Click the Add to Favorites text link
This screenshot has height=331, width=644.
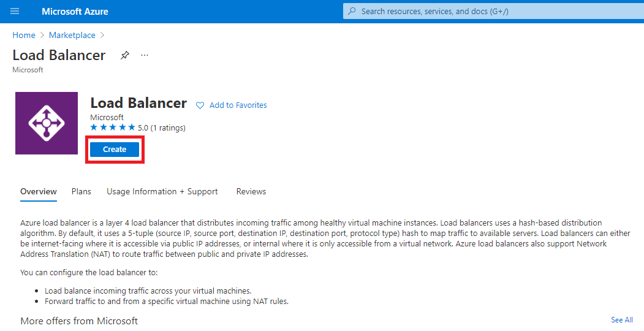pyautogui.click(x=238, y=105)
